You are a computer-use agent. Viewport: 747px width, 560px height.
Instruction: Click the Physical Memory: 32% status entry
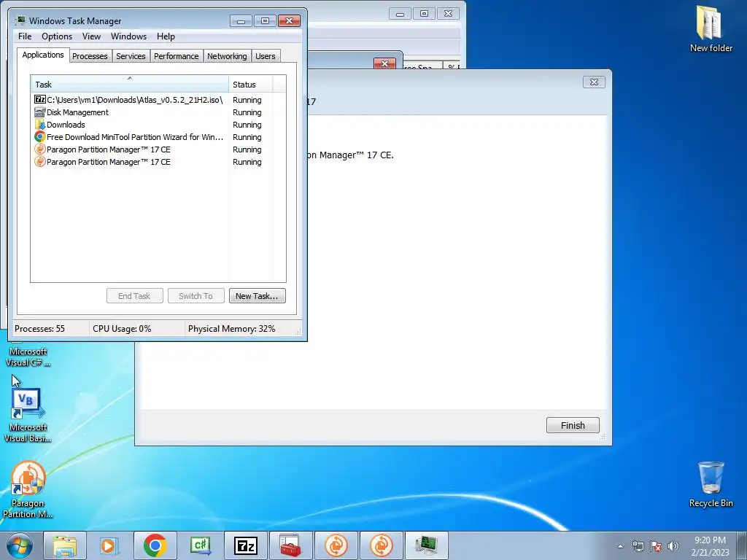(231, 329)
